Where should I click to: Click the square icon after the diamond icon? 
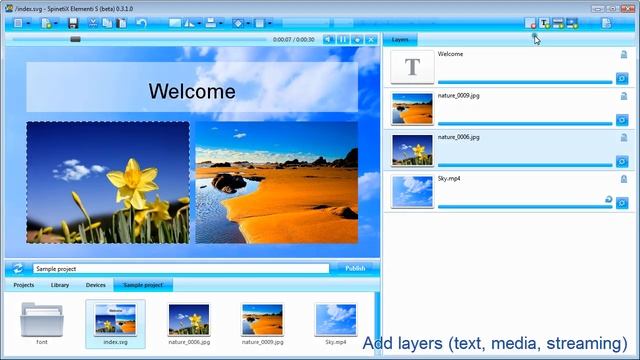[x=260, y=23]
